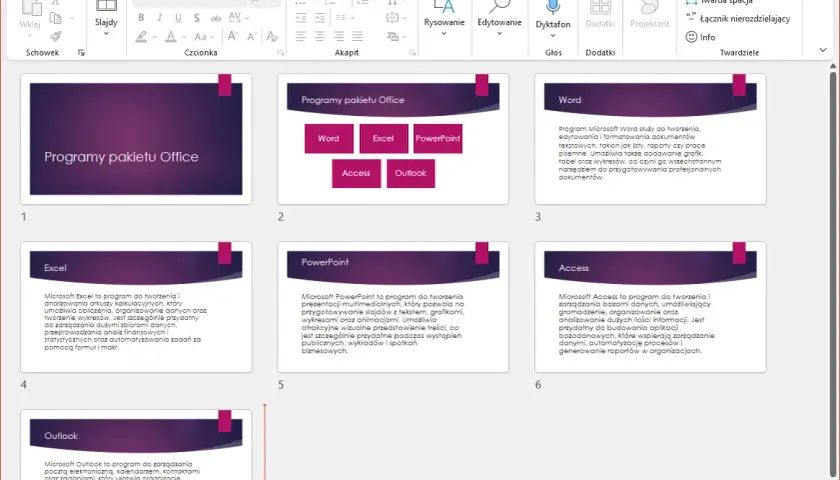Open the Dyktafon dropdown
The width and height of the screenshot is (840, 480).
coord(553,36)
